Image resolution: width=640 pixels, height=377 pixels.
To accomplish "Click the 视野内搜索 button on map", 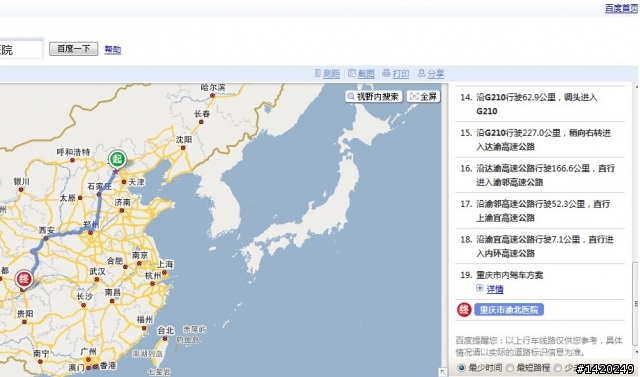I will click(373, 97).
